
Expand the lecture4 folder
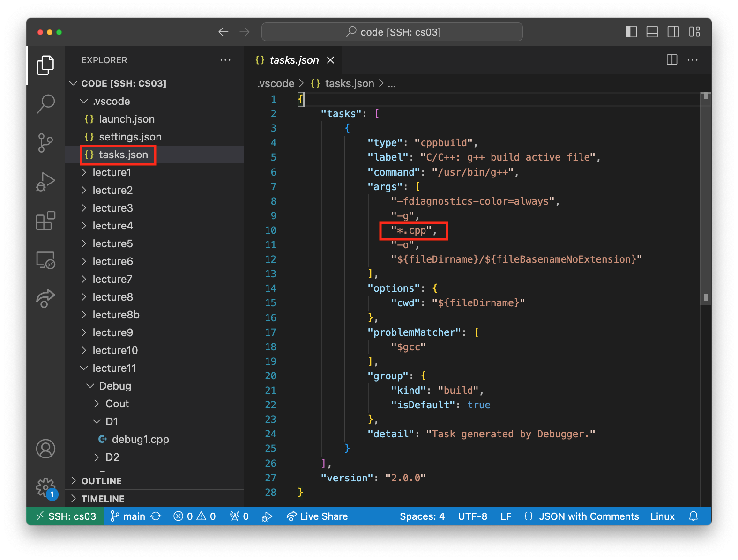155,226
